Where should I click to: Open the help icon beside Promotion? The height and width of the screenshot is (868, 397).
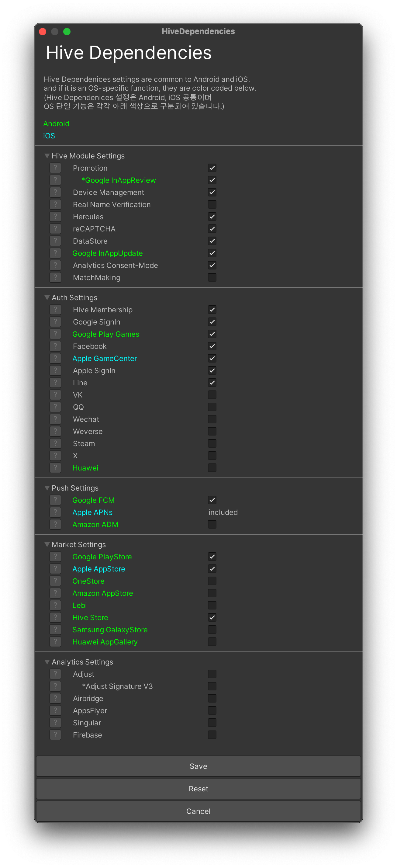tap(55, 168)
